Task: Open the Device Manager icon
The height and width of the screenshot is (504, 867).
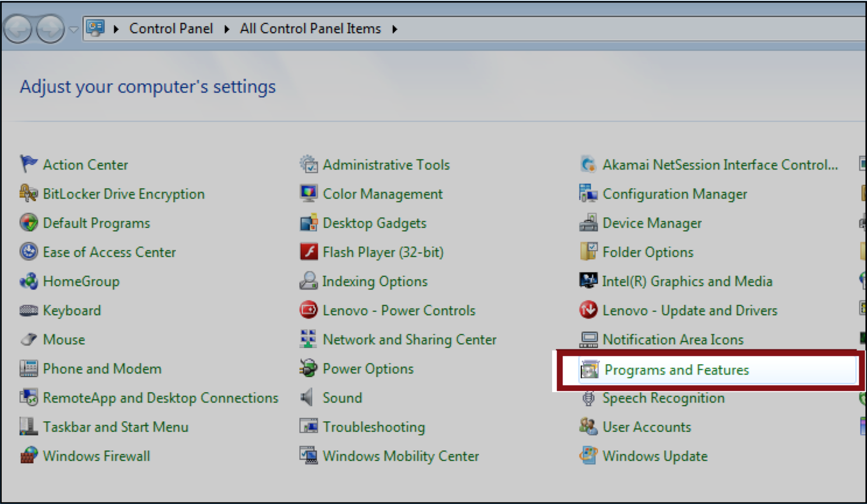Action: coord(588,223)
